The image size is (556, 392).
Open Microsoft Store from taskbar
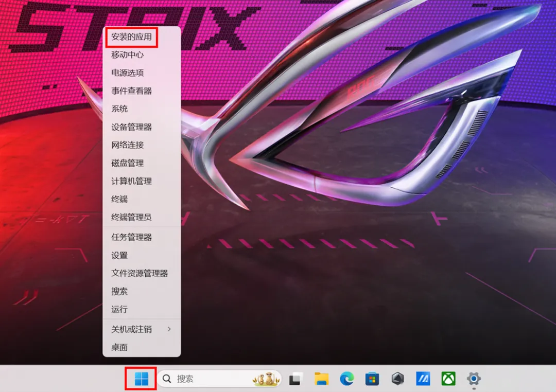pos(372,379)
